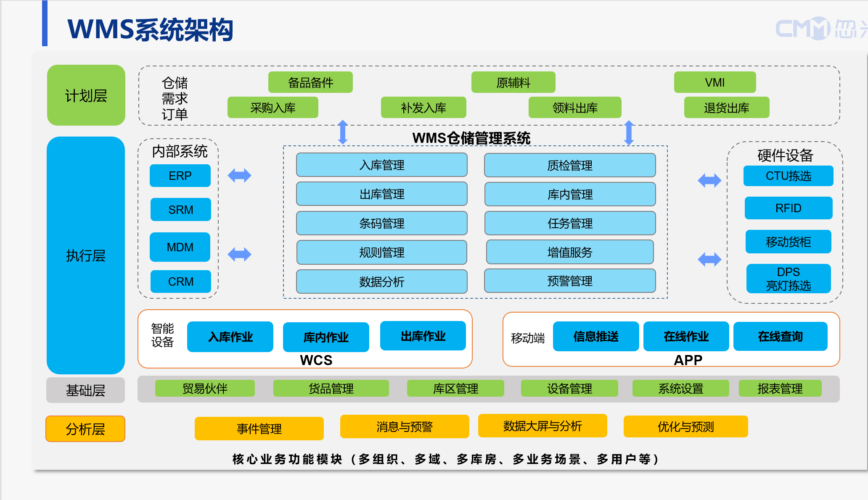Image resolution: width=868 pixels, height=500 pixels.
Task: Click the 预警管理 module box
Action: pyautogui.click(x=570, y=281)
